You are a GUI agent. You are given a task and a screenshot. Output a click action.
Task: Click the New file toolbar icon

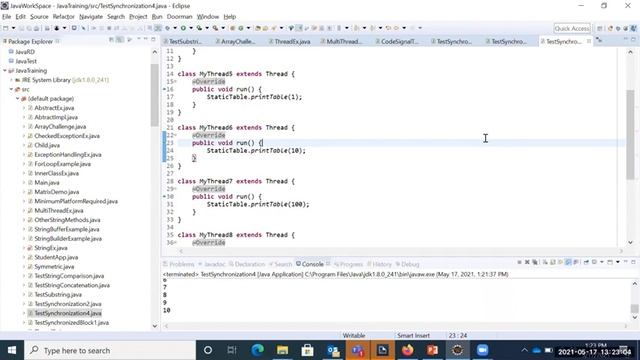[x=6, y=28]
